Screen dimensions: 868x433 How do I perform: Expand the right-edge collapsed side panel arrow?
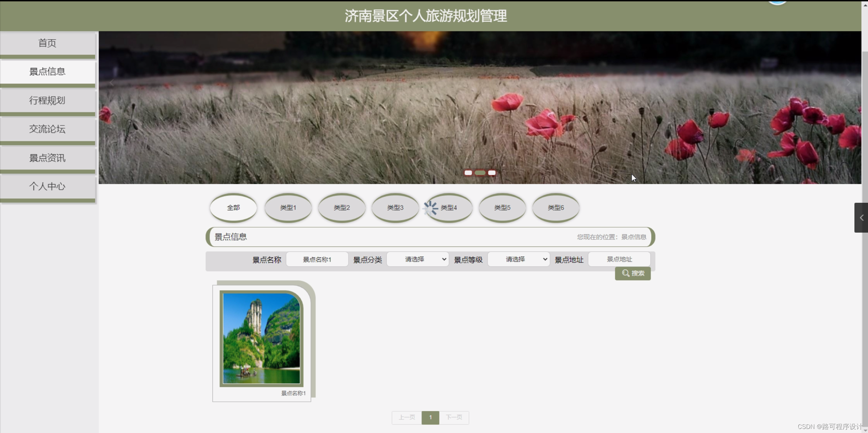coord(861,218)
